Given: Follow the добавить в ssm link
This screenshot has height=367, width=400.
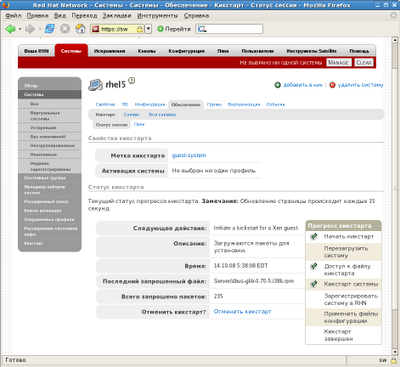Looking at the screenshot, I should tap(303, 85).
